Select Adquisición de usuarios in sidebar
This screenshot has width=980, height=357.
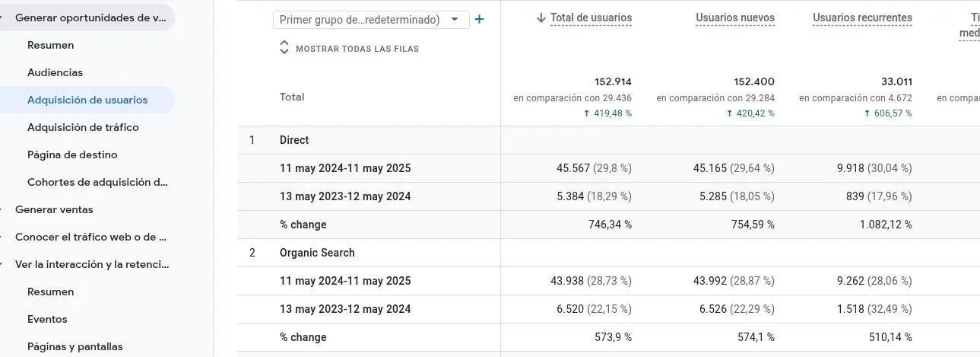pyautogui.click(x=87, y=100)
